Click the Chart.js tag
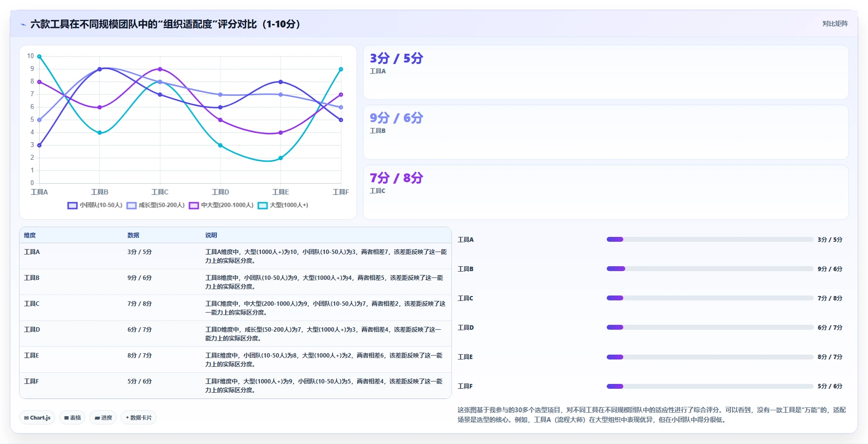This screenshot has width=868, height=444. click(37, 418)
